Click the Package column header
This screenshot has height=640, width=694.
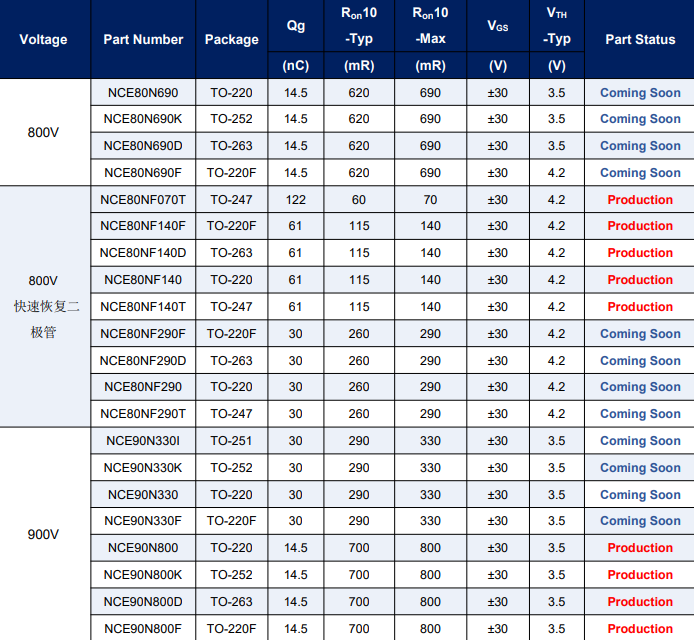pyautogui.click(x=231, y=40)
